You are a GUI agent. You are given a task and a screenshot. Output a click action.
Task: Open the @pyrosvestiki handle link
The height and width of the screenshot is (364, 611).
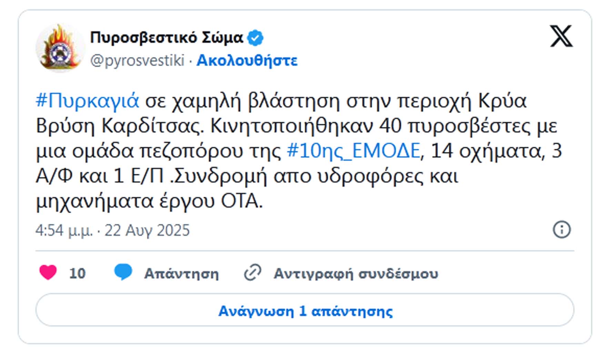pos(137,61)
